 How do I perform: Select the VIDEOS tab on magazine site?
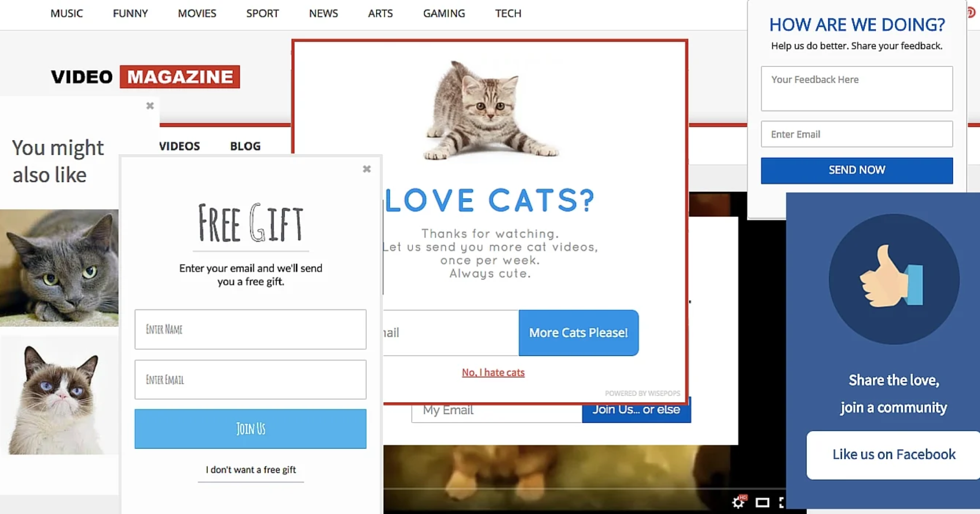[179, 146]
